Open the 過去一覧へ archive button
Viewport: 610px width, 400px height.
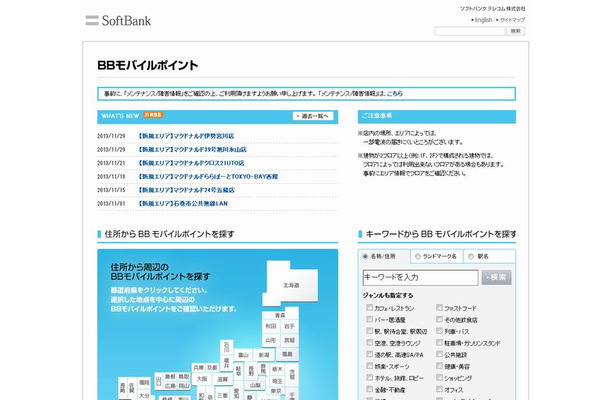[313, 116]
